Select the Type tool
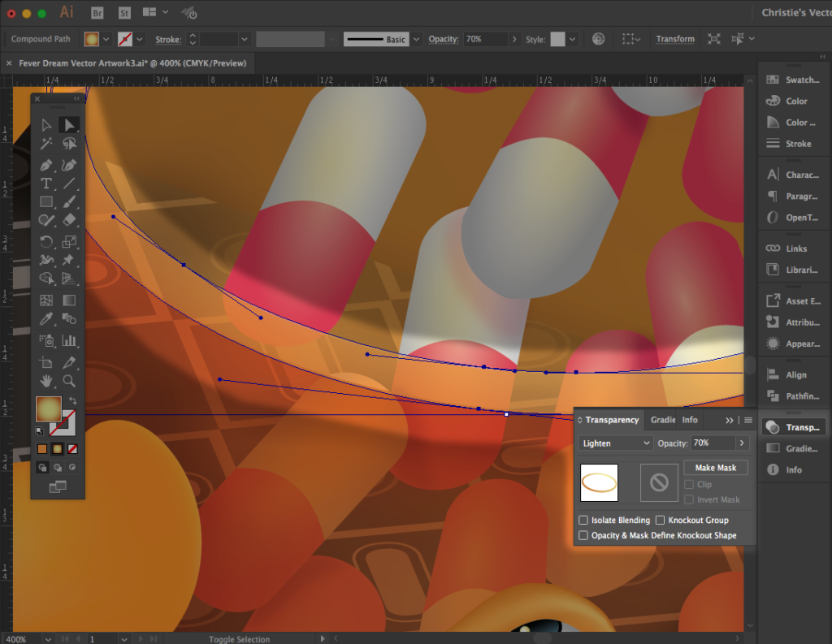This screenshot has height=644, width=832. tap(46, 184)
